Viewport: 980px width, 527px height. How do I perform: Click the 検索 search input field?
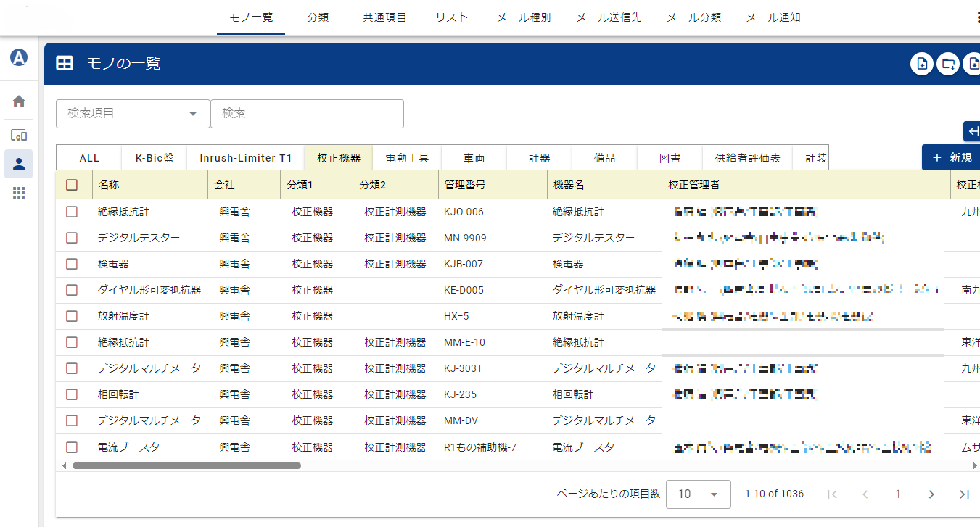(x=307, y=114)
